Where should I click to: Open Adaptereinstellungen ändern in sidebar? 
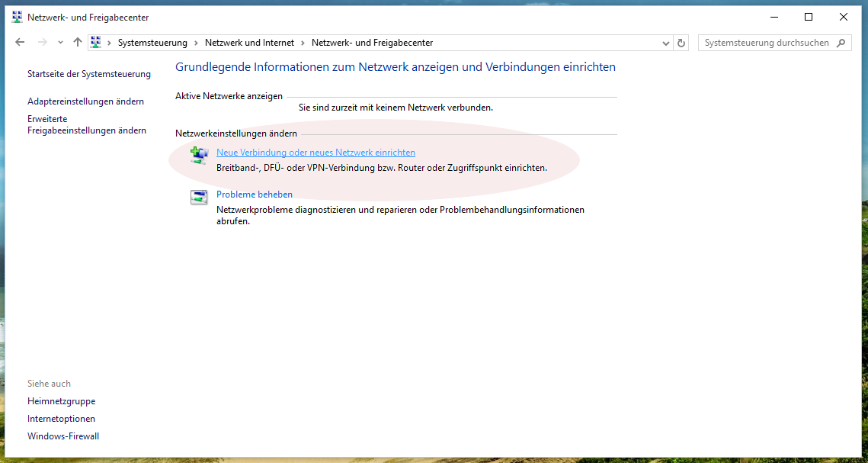click(85, 101)
